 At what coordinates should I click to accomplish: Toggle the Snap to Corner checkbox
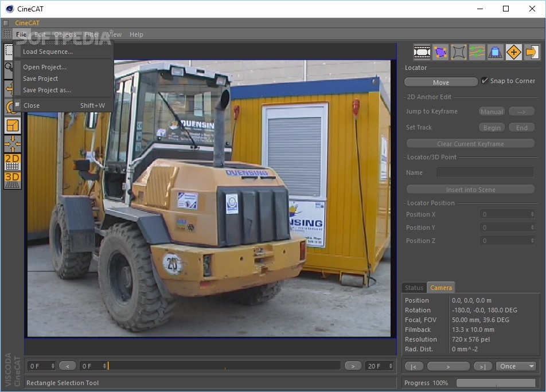tap(485, 81)
